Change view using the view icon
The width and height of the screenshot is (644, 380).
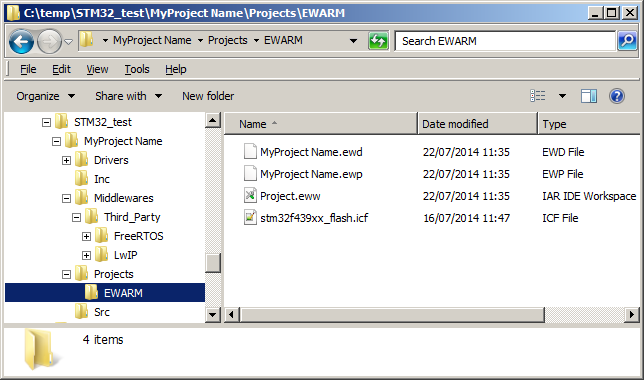538,96
